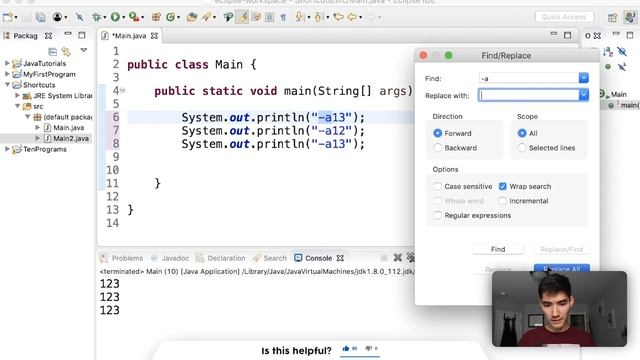The width and height of the screenshot is (640, 360).
Task: Select the Java perspective icon
Action: click(630, 18)
